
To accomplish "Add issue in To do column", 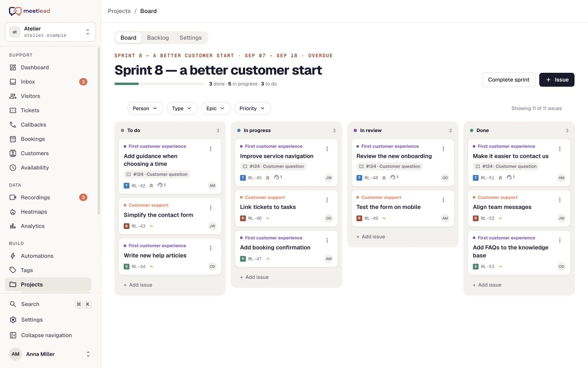I will [x=138, y=285].
